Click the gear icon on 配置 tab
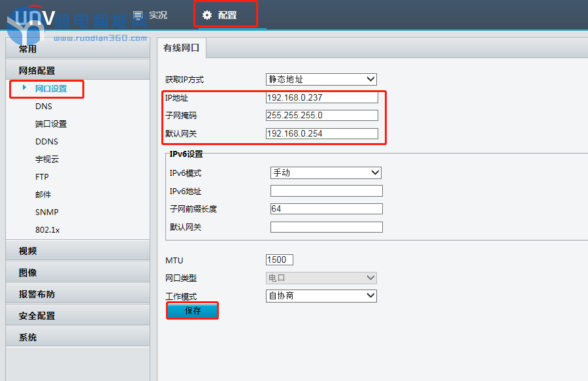 (207, 15)
